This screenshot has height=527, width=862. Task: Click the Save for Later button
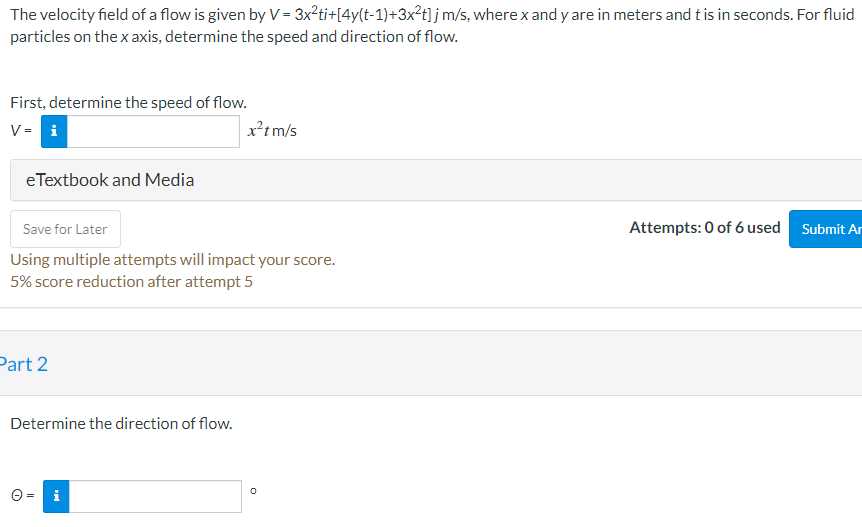[65, 229]
